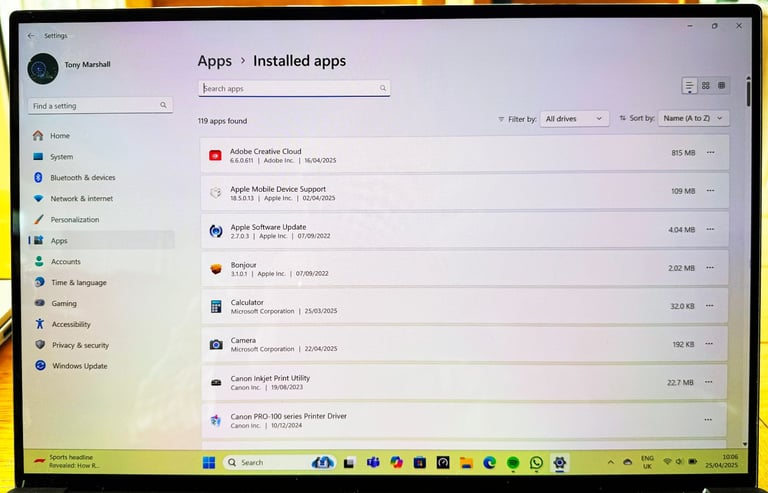Image resolution: width=768 pixels, height=493 pixels.
Task: Select Apps in the sidebar
Action: click(x=100, y=240)
